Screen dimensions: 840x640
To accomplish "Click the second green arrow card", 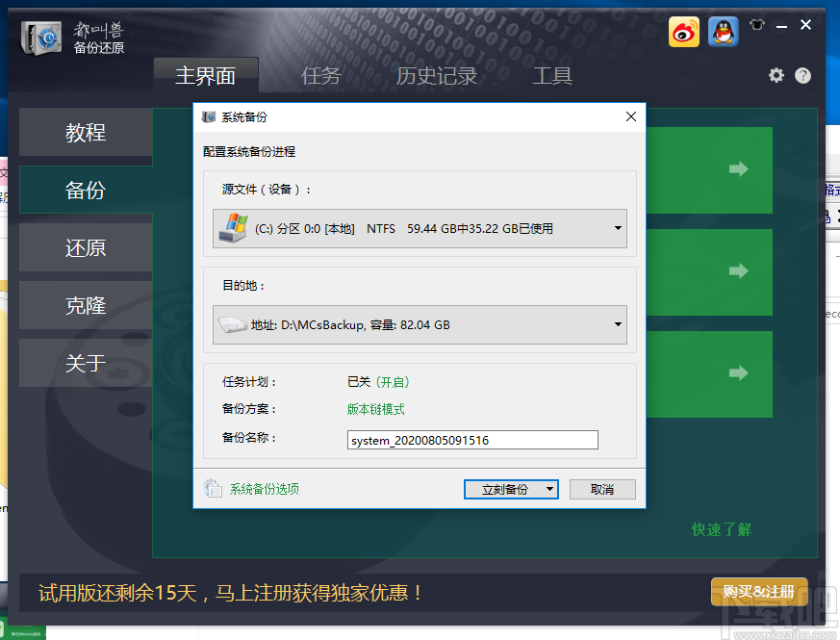I will [709, 271].
